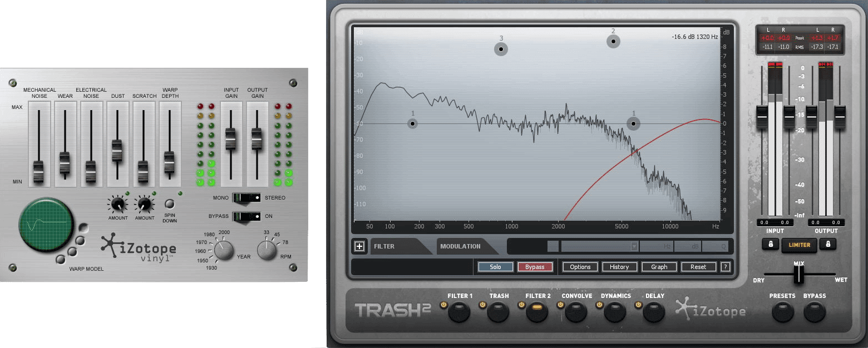Open the Trash module with its round button
This screenshot has width=868, height=348.
(x=498, y=312)
